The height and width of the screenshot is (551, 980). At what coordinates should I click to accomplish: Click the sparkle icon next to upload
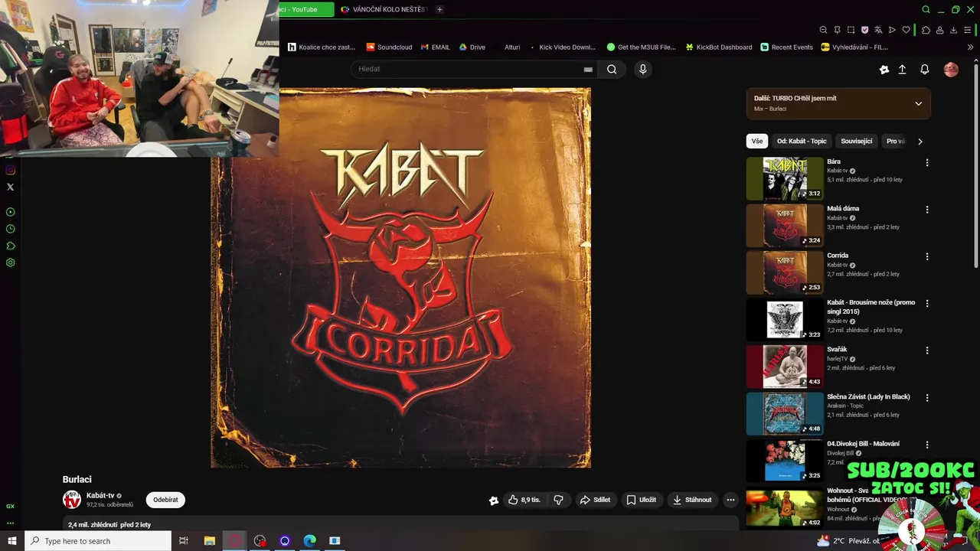(884, 70)
